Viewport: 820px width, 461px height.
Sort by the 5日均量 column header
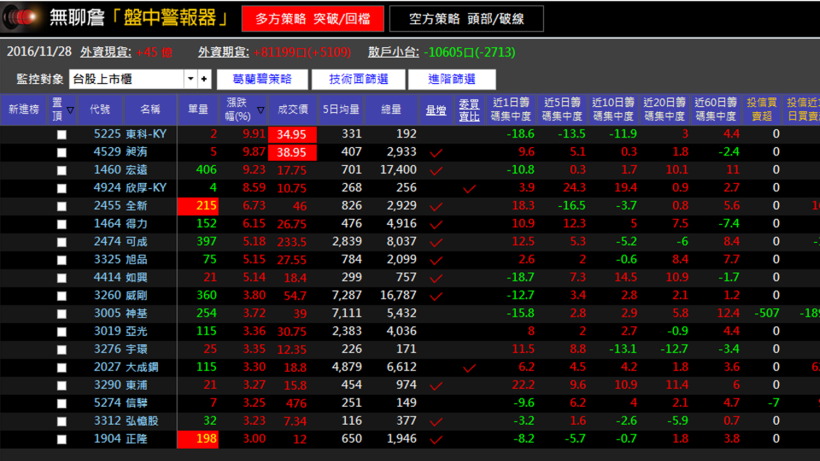(341, 109)
